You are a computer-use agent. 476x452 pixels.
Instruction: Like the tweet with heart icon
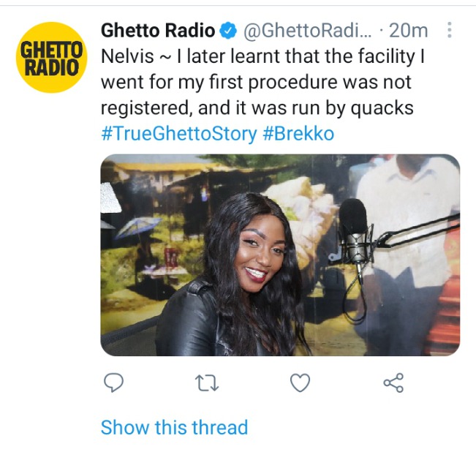point(301,383)
